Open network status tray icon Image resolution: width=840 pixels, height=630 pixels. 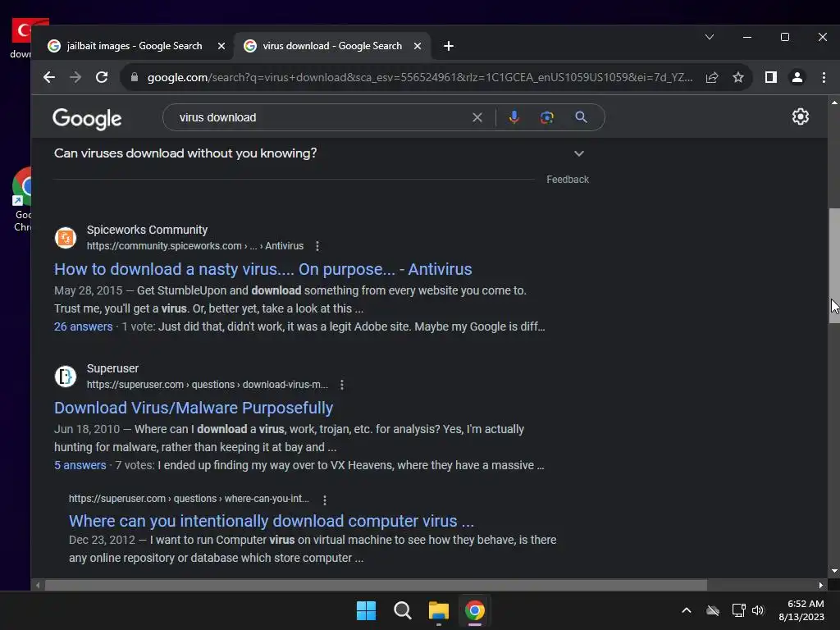pos(739,610)
